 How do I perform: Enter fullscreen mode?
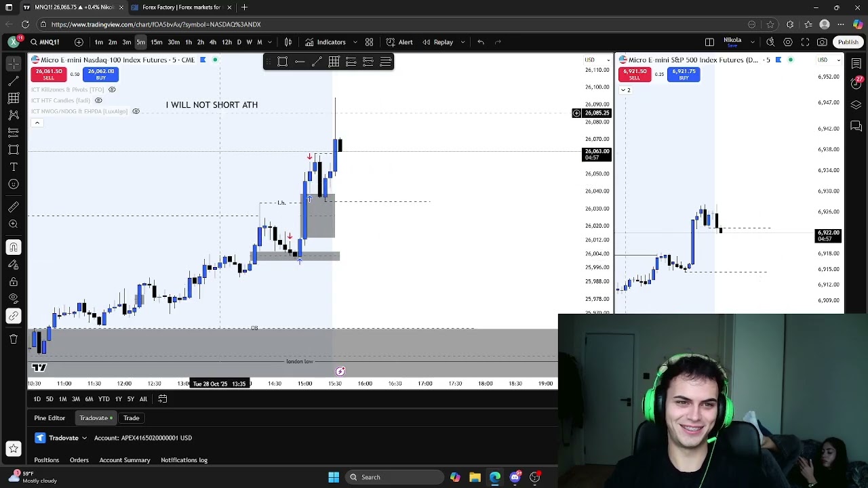[805, 42]
